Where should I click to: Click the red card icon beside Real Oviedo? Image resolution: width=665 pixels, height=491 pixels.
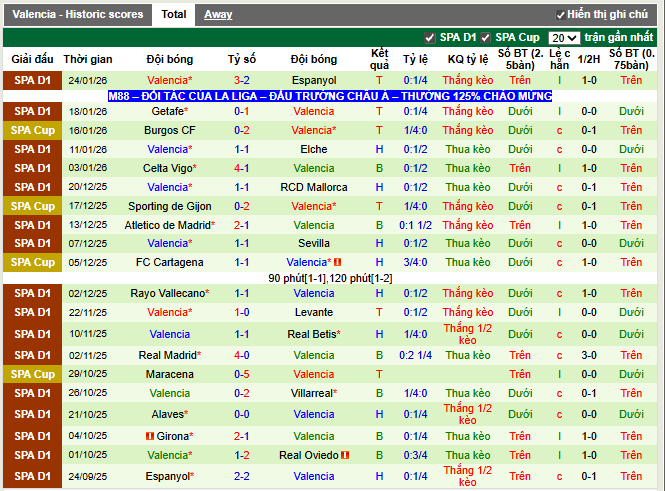(345, 455)
